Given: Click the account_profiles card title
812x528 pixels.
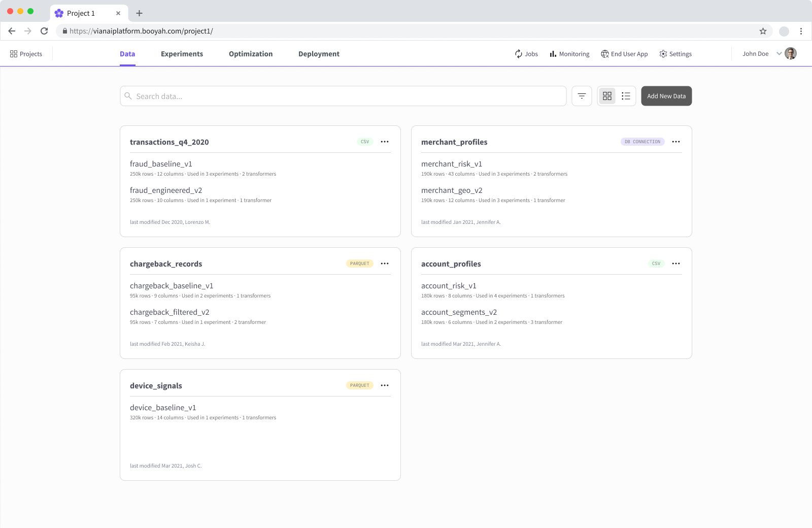Looking at the screenshot, I should click(x=451, y=264).
